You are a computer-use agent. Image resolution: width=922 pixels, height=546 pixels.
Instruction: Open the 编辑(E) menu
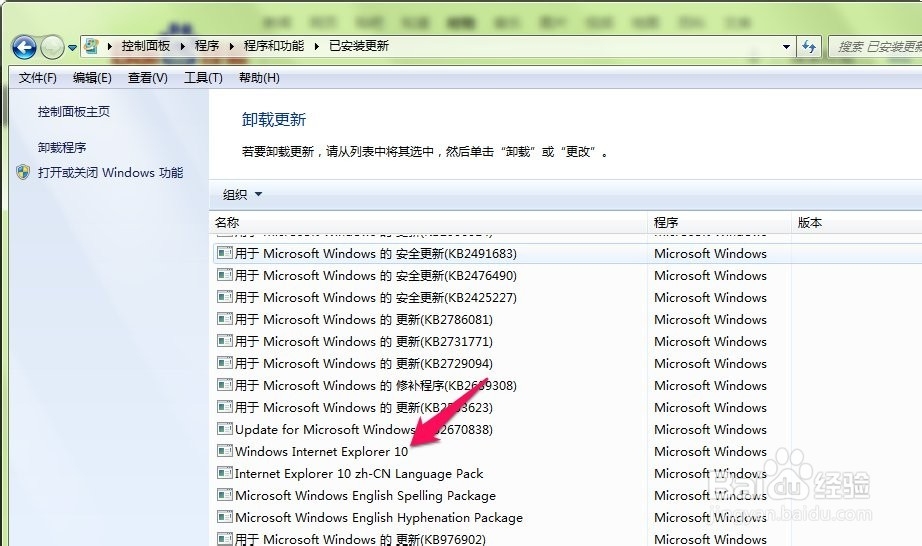92,78
